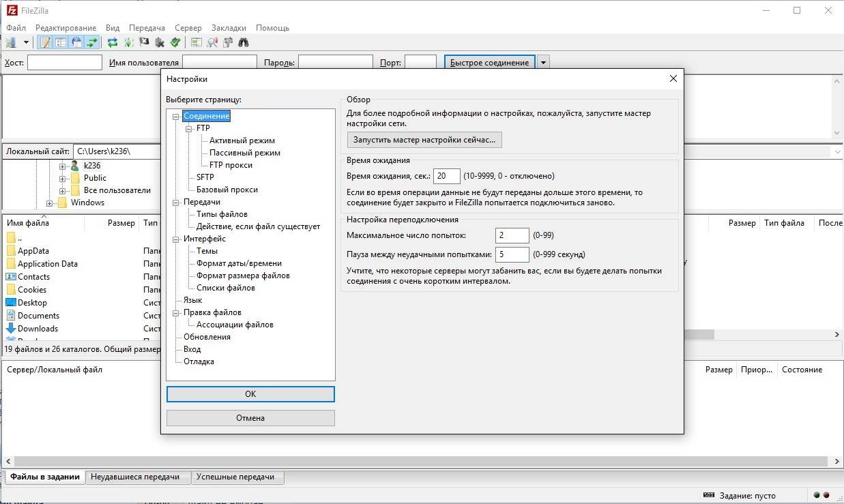Click the Downloads arrow icon in local list
Screen dimensions: 844x504
click(11, 329)
